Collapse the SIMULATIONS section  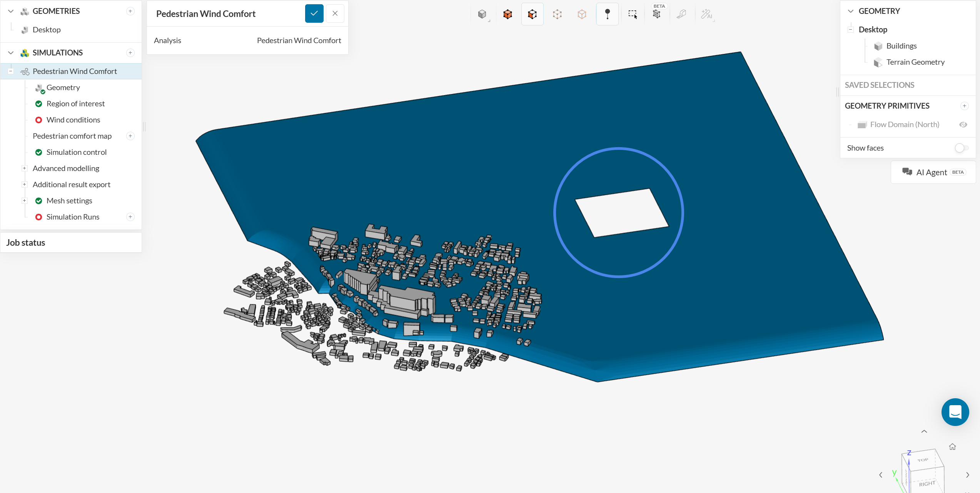point(11,53)
